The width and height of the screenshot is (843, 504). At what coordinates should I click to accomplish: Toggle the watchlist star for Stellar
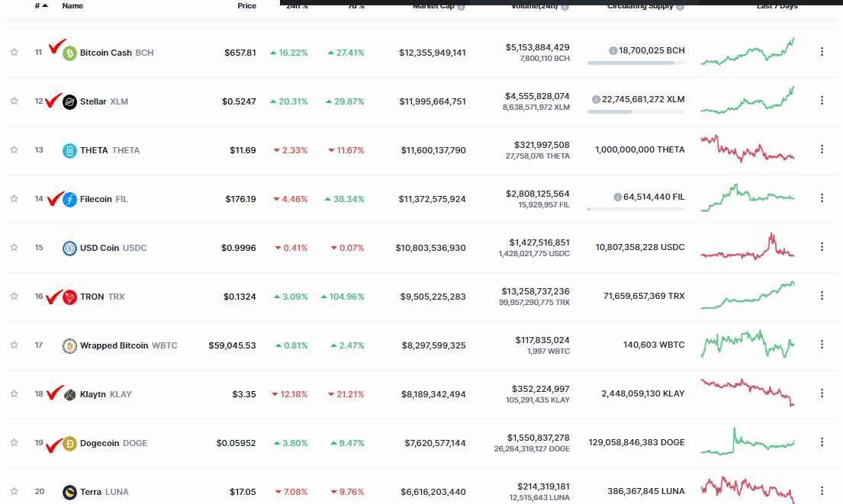coord(14,101)
